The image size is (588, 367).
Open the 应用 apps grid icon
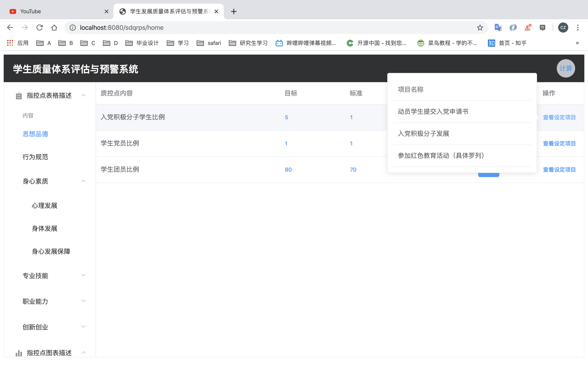click(10, 43)
